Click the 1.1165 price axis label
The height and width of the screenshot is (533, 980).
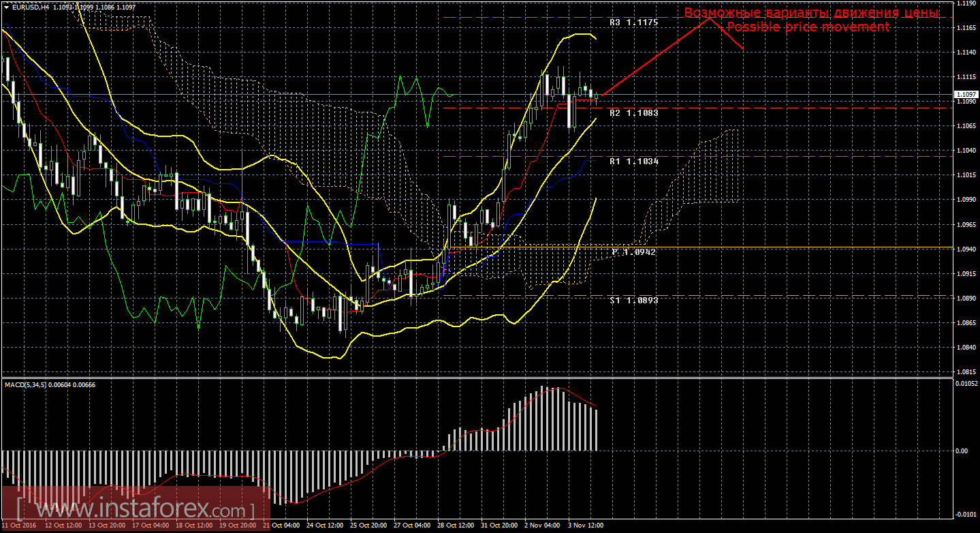pos(966,27)
